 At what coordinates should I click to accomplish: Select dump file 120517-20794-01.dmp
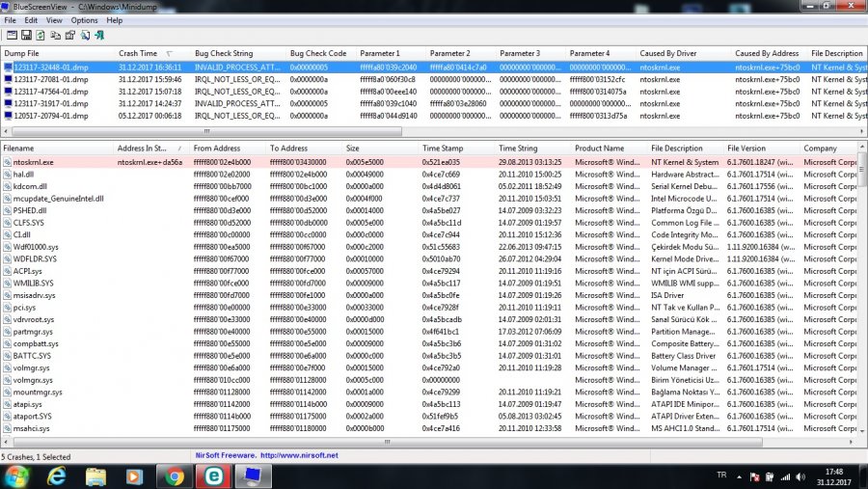coord(51,116)
